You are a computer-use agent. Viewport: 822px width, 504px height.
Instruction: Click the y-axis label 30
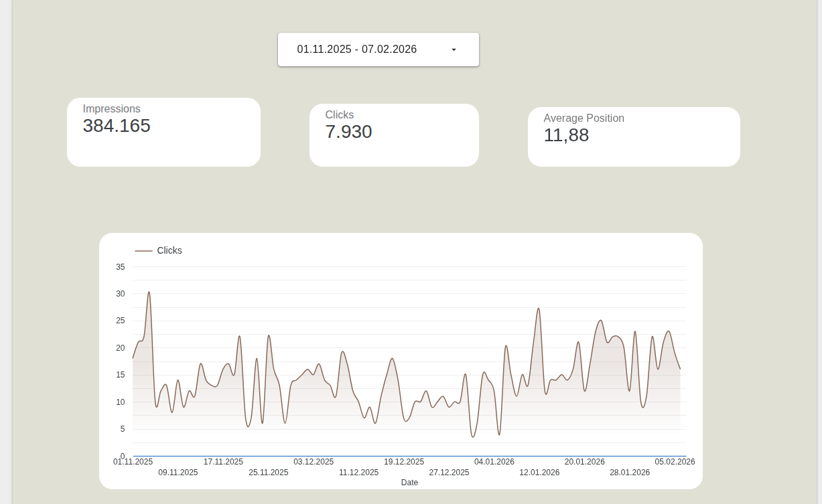pyautogui.click(x=121, y=294)
